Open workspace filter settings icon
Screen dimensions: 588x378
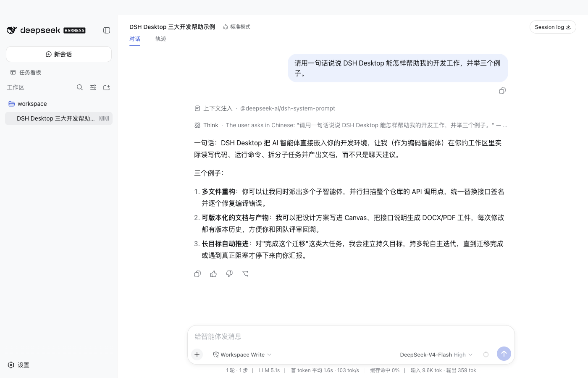(x=93, y=87)
